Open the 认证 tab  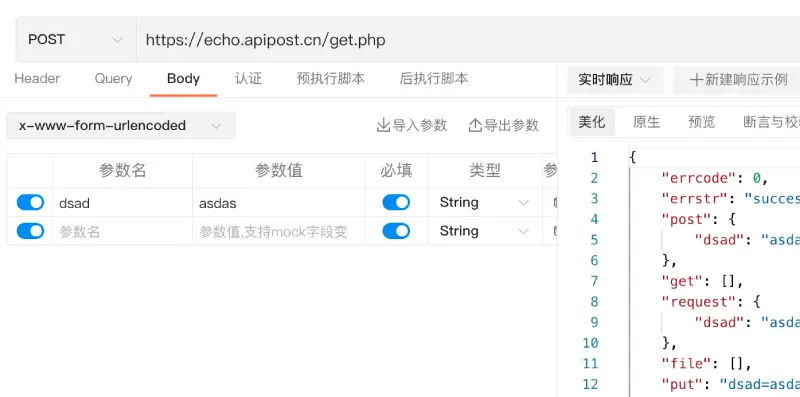[248, 79]
